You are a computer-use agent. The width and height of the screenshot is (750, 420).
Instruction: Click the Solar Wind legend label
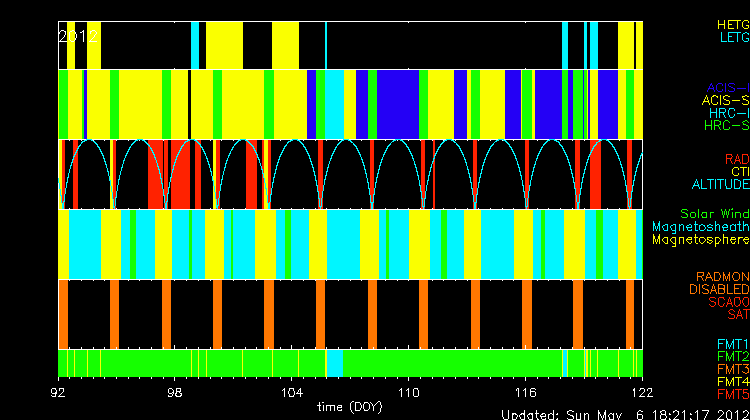pos(714,214)
